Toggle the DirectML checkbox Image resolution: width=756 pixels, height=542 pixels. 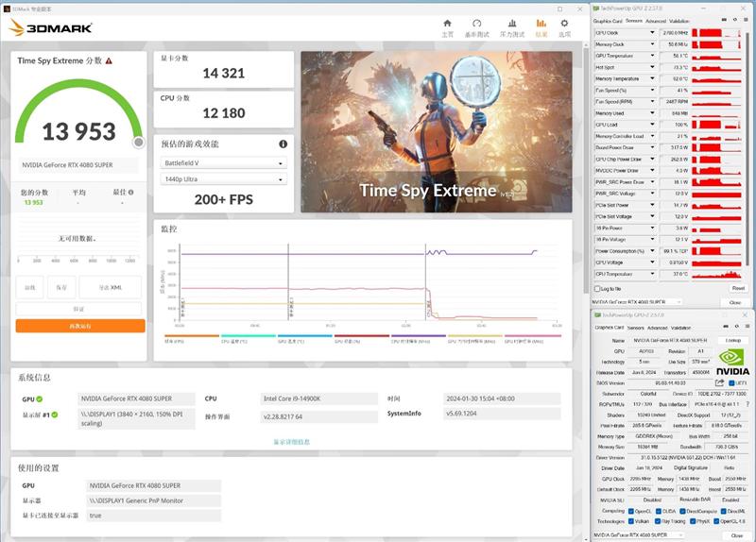click(x=724, y=511)
